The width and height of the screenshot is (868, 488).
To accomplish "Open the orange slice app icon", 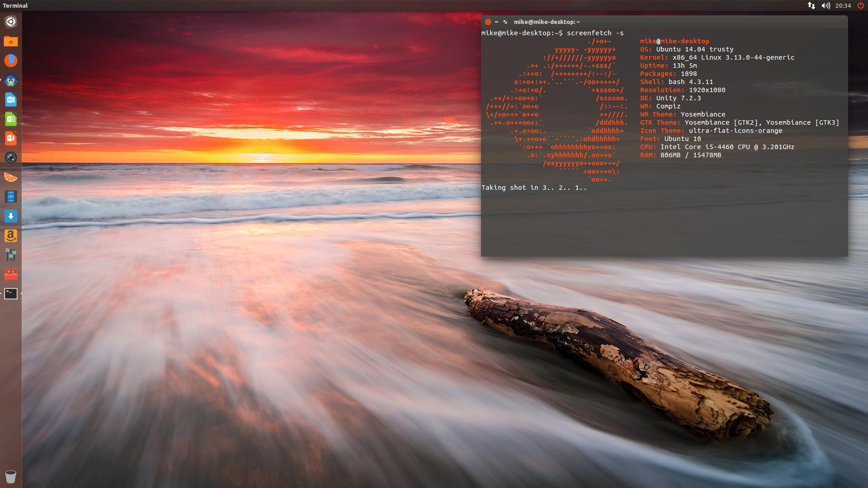I will tap(11, 177).
